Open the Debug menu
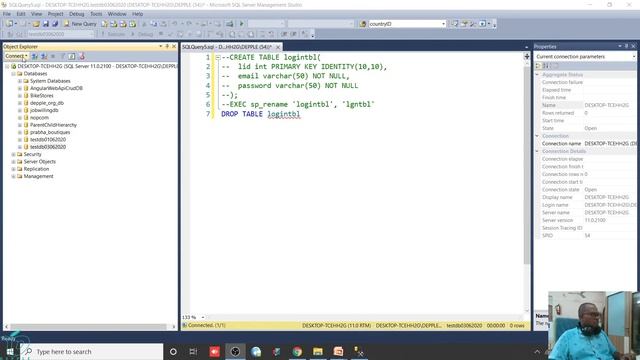Image resolution: width=640 pixels, height=360 pixels. point(76,14)
